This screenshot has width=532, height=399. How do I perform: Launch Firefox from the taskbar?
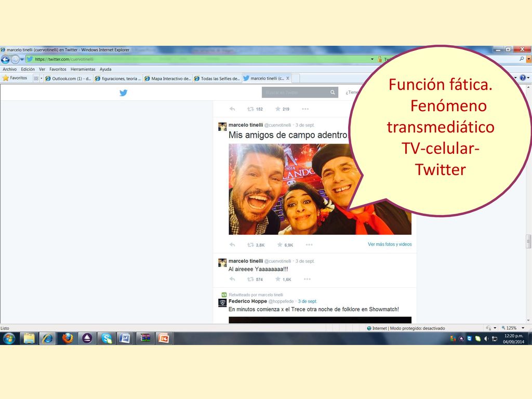point(68,338)
